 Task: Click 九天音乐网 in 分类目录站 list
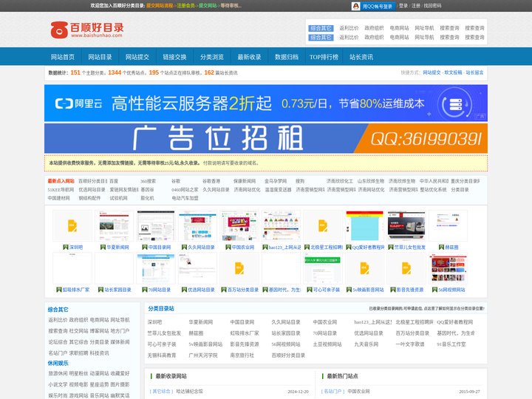coord(366,344)
